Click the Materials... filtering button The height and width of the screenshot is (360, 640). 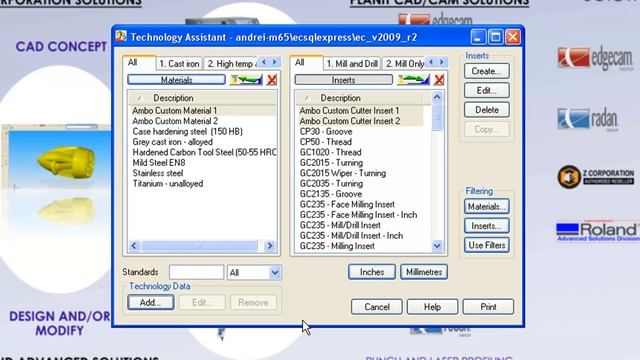tap(487, 207)
